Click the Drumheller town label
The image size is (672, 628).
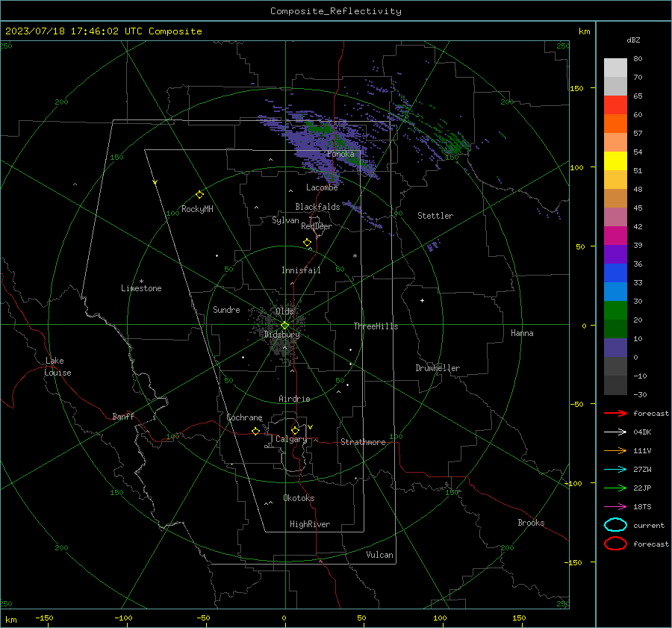tap(438, 368)
